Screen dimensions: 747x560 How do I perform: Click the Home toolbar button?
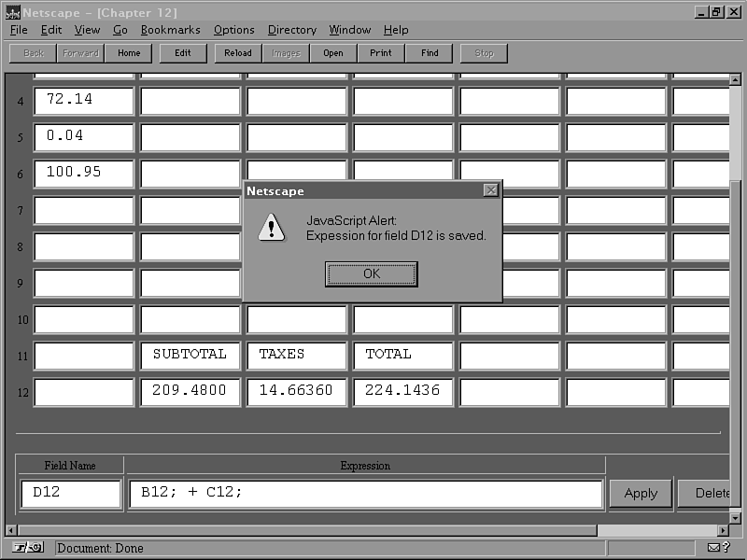[x=129, y=53]
